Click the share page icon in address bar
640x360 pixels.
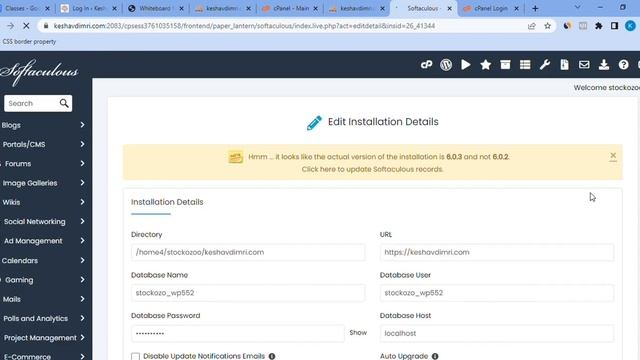click(531, 26)
